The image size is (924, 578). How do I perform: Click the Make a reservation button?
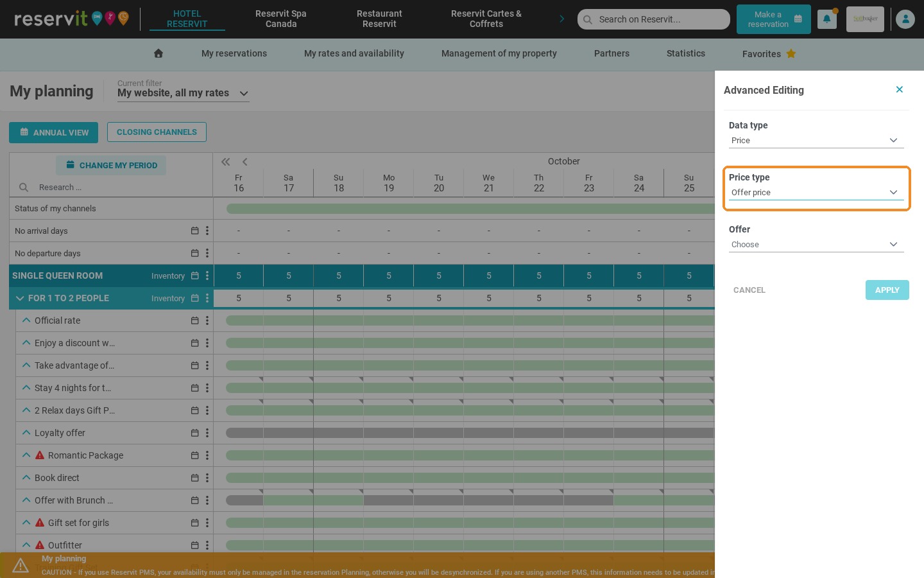[x=774, y=19]
